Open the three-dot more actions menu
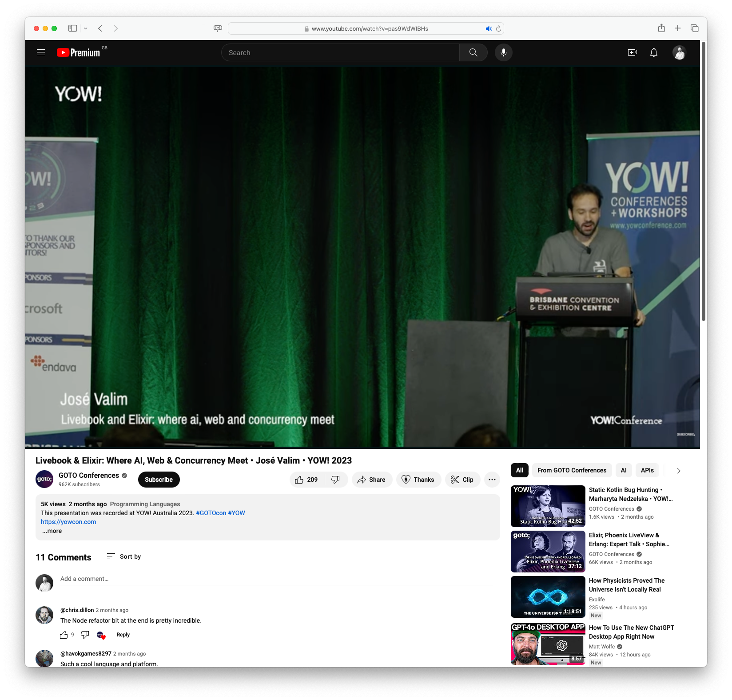Viewport: 732px width, 700px height. (492, 480)
